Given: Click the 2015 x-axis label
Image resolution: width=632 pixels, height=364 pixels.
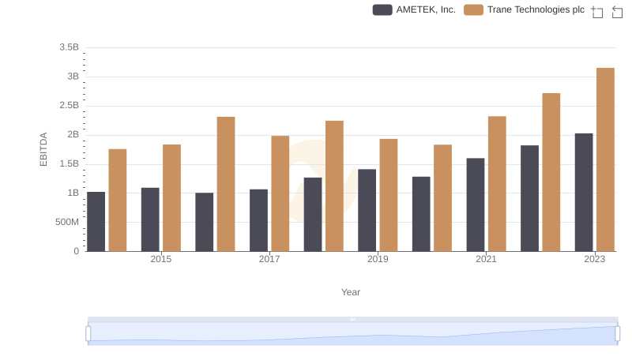Looking at the screenshot, I should click(161, 259).
